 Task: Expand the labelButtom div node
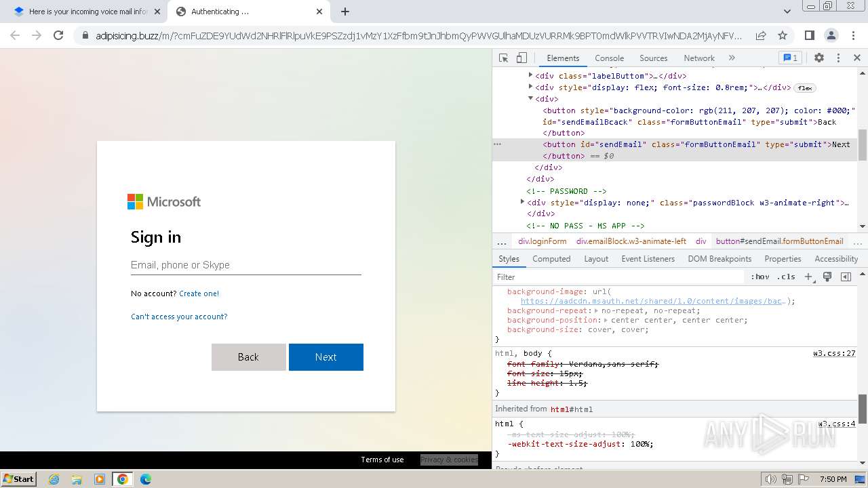pos(530,75)
